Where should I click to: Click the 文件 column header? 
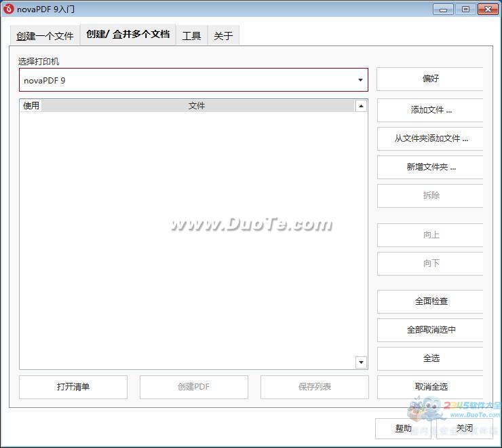click(197, 106)
